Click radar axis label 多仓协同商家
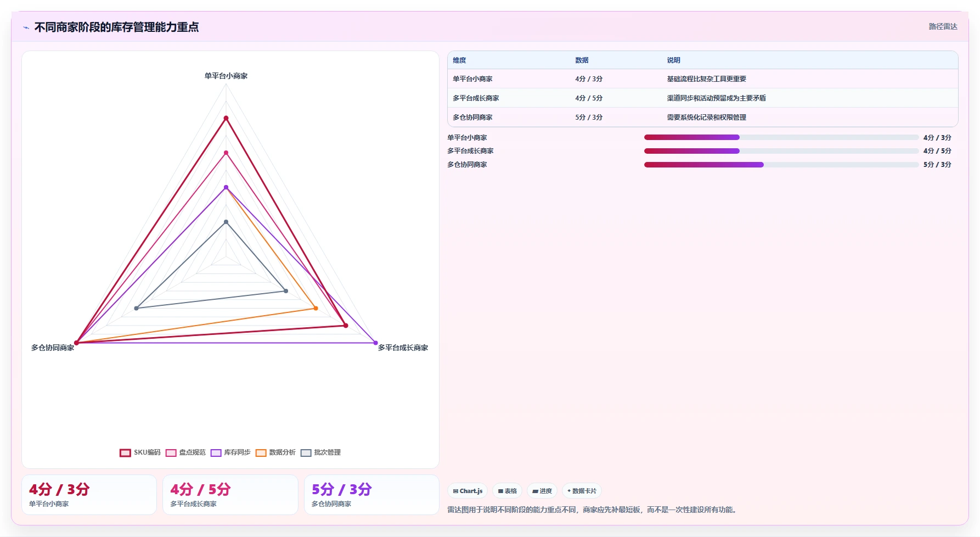The image size is (980, 537). tap(53, 348)
